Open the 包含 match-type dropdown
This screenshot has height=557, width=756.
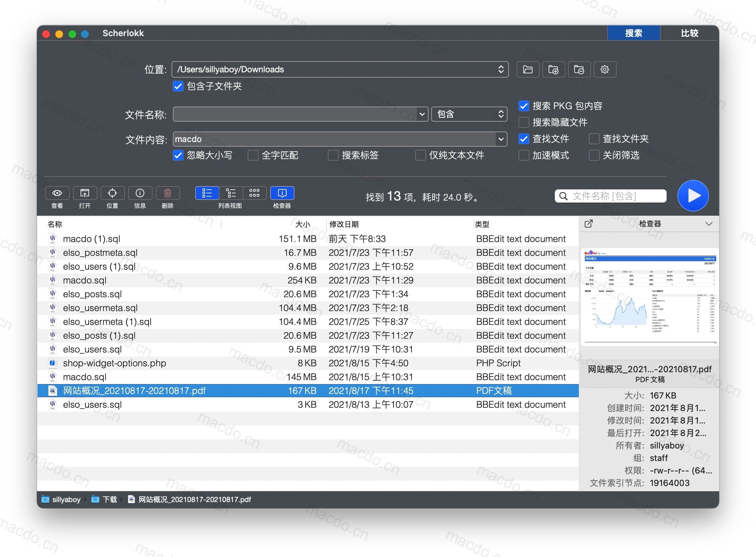pyautogui.click(x=469, y=114)
